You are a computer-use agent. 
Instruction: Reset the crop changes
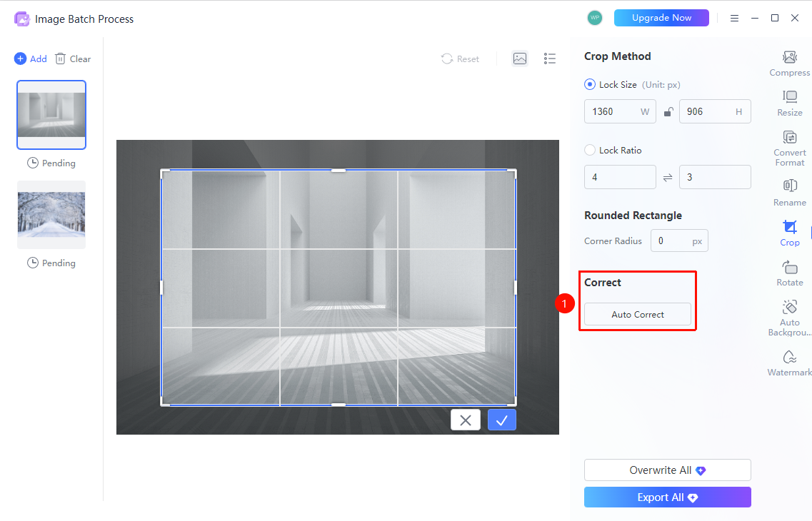tap(461, 59)
